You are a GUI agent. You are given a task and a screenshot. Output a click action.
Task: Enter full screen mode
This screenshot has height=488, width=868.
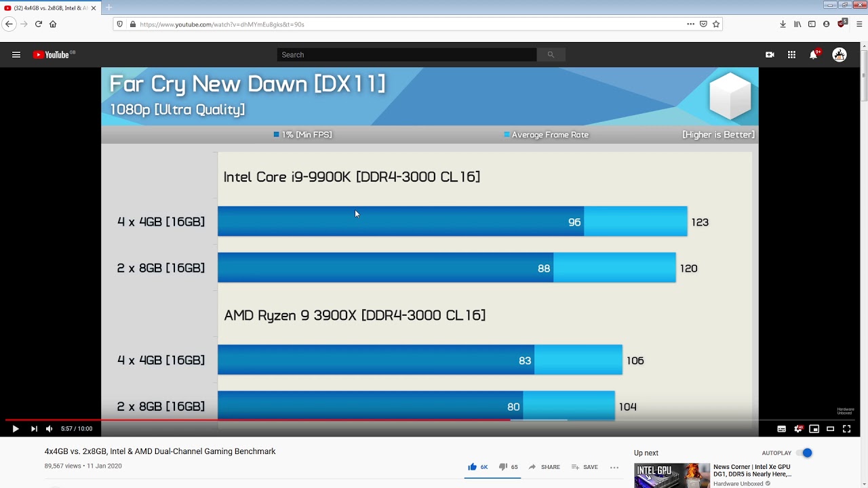tap(846, 428)
